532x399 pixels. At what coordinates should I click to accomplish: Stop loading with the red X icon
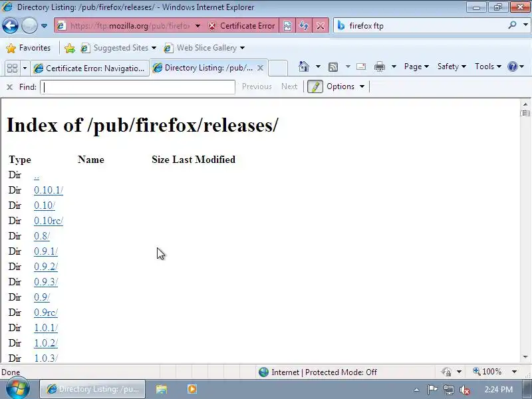321,26
